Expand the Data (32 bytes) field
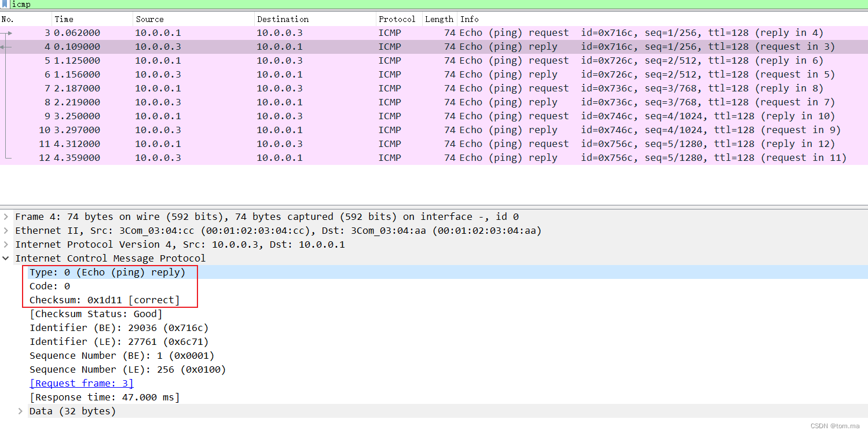868x434 pixels. (x=20, y=411)
